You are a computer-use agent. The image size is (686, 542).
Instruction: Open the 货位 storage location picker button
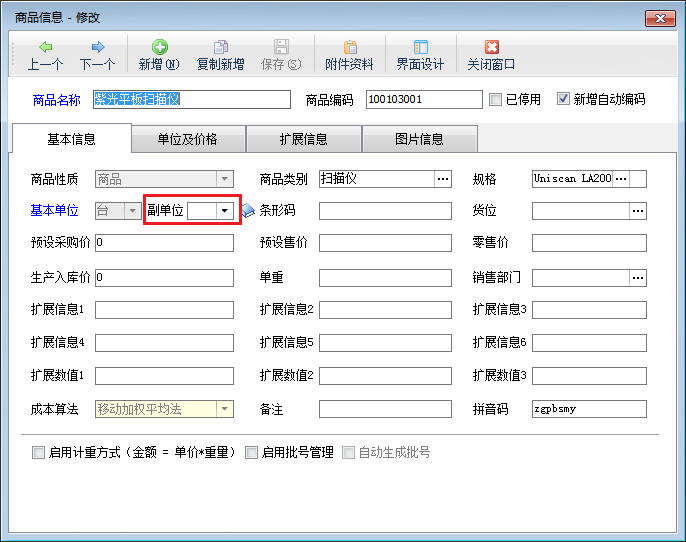(x=638, y=210)
